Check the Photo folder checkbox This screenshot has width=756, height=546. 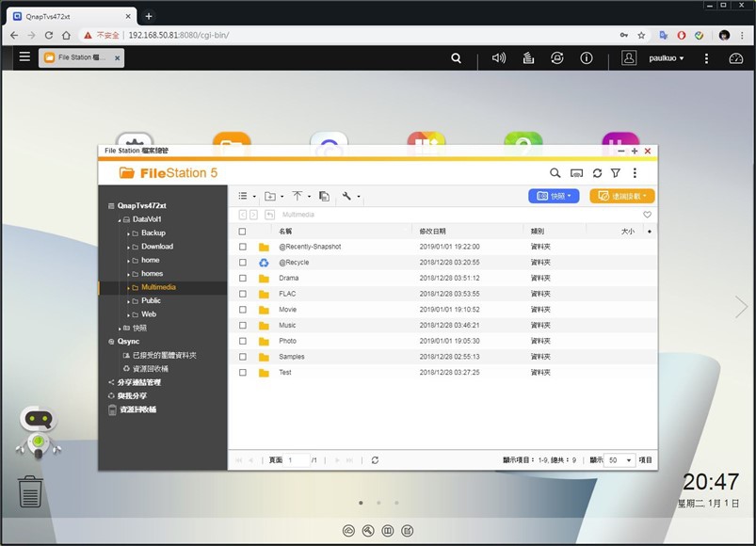click(243, 341)
